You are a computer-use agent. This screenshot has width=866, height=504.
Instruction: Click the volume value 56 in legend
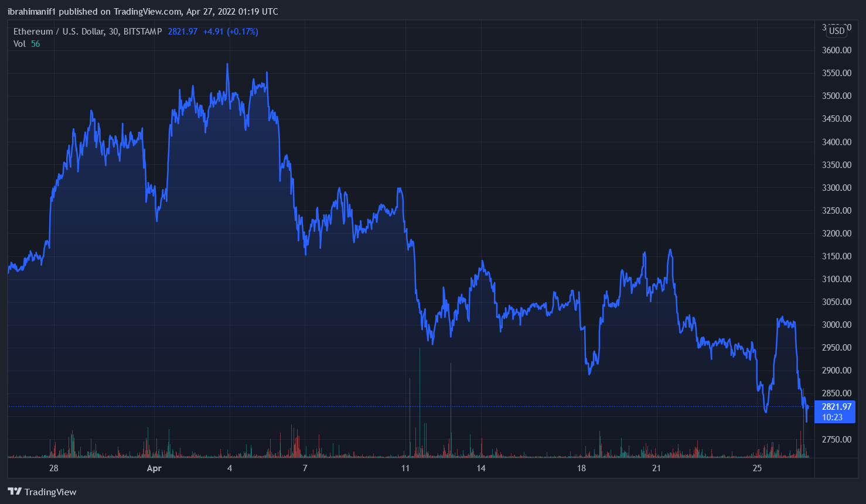[36, 44]
